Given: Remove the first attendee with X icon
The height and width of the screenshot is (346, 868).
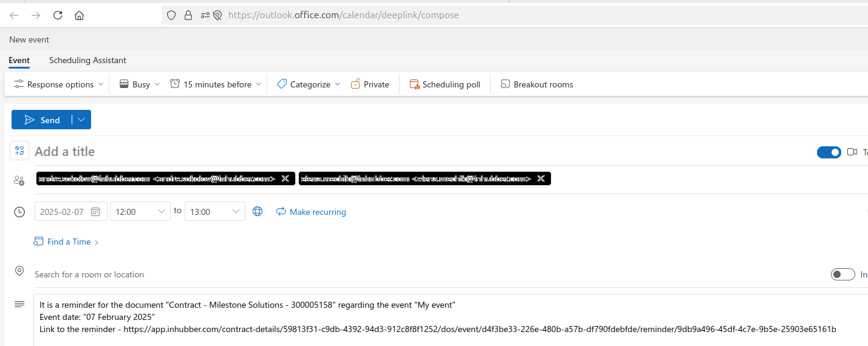Looking at the screenshot, I should point(285,178).
